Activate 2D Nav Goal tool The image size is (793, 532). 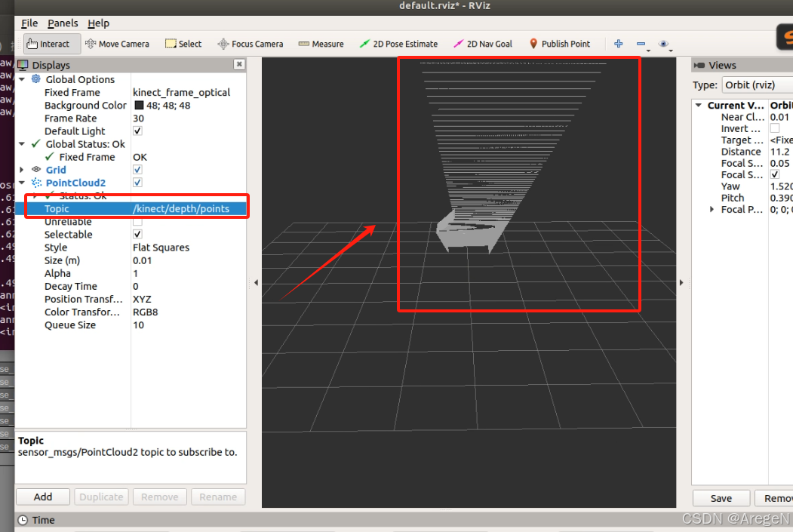(x=483, y=44)
